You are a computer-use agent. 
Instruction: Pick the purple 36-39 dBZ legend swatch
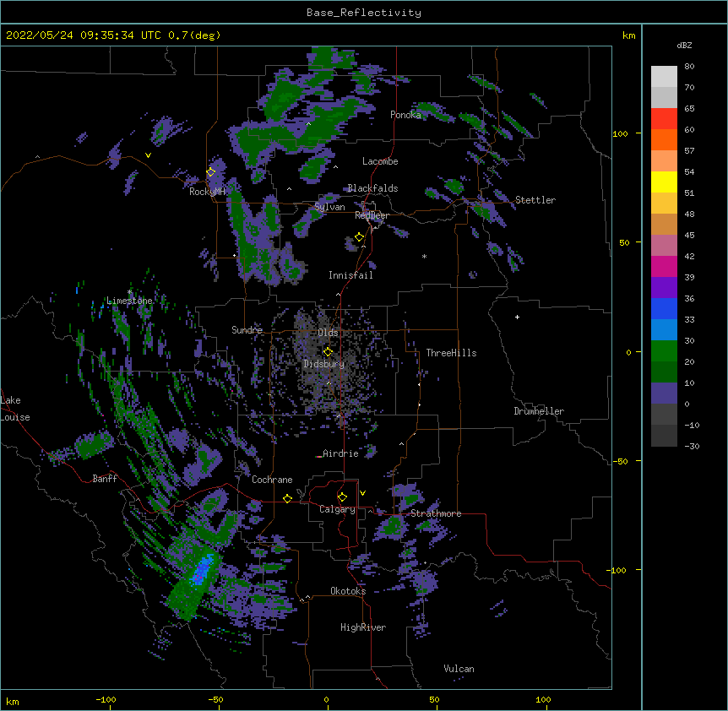664,288
